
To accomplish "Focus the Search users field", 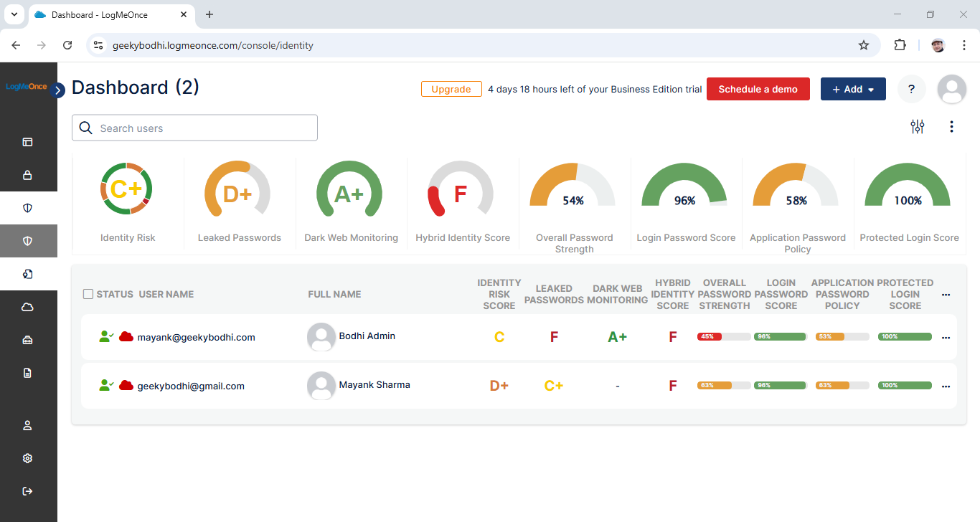I will pyautogui.click(x=194, y=128).
